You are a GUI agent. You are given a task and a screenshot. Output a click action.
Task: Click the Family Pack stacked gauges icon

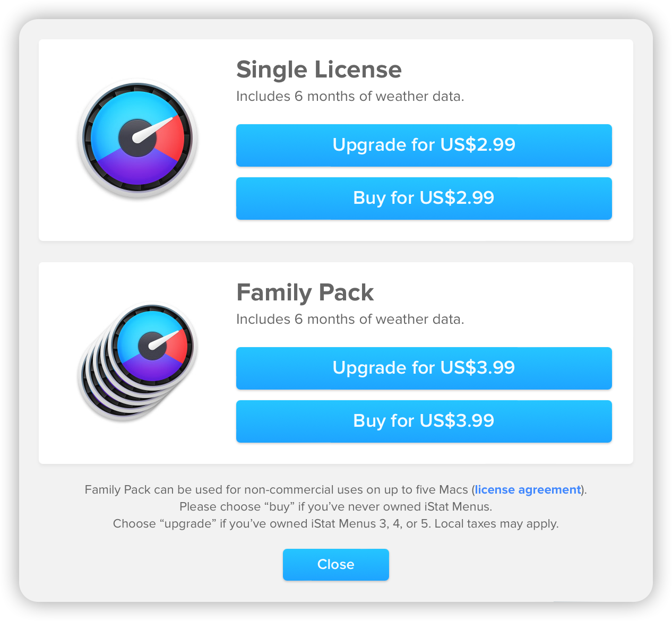pos(137,361)
